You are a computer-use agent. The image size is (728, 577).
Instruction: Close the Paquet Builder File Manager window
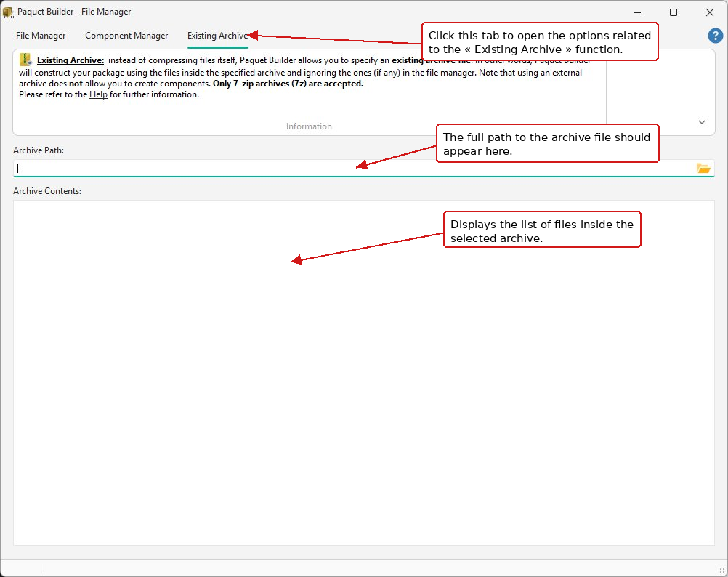pyautogui.click(x=709, y=12)
